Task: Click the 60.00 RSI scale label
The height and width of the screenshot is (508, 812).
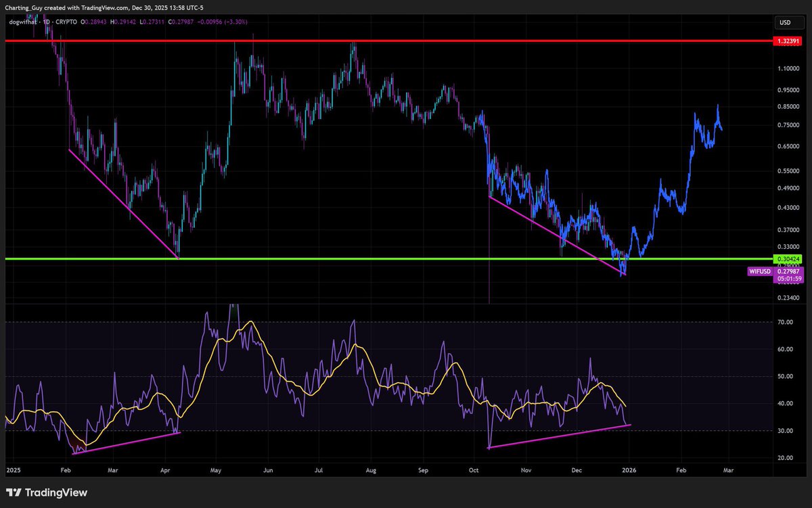Action: tap(786, 350)
